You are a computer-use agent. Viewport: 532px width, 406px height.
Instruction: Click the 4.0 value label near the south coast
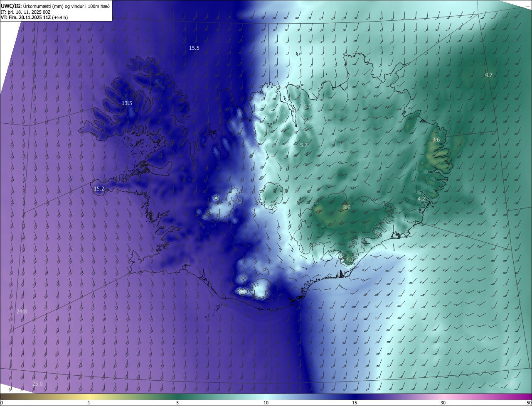tap(349, 260)
